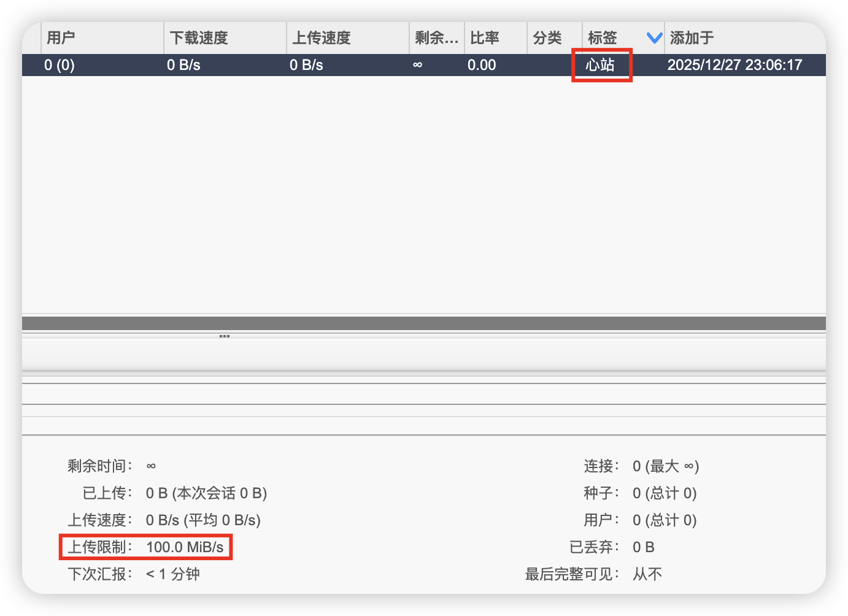Click the 标签 column header text
The height and width of the screenshot is (616, 848).
point(603,38)
